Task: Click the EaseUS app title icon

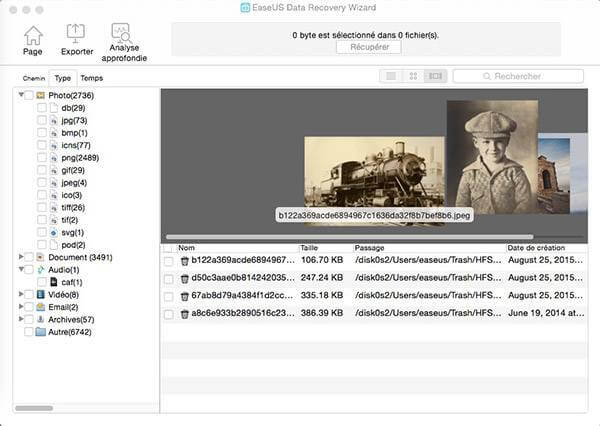Action: 245,8
